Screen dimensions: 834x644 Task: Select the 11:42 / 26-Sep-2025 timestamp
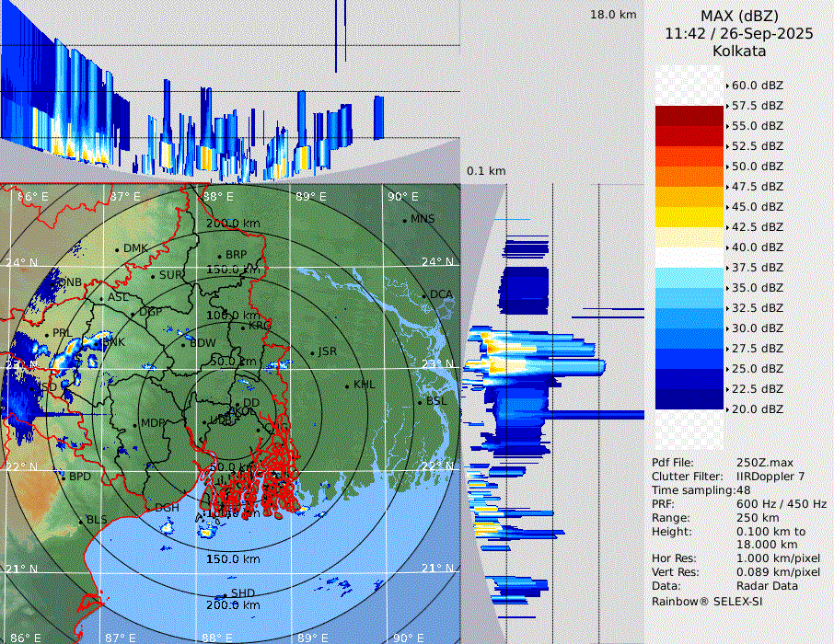739,34
